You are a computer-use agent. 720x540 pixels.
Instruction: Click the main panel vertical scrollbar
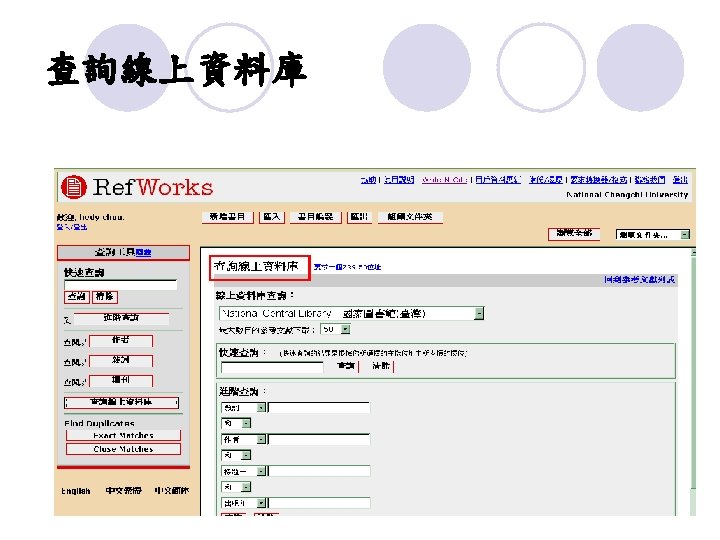tap(693, 381)
